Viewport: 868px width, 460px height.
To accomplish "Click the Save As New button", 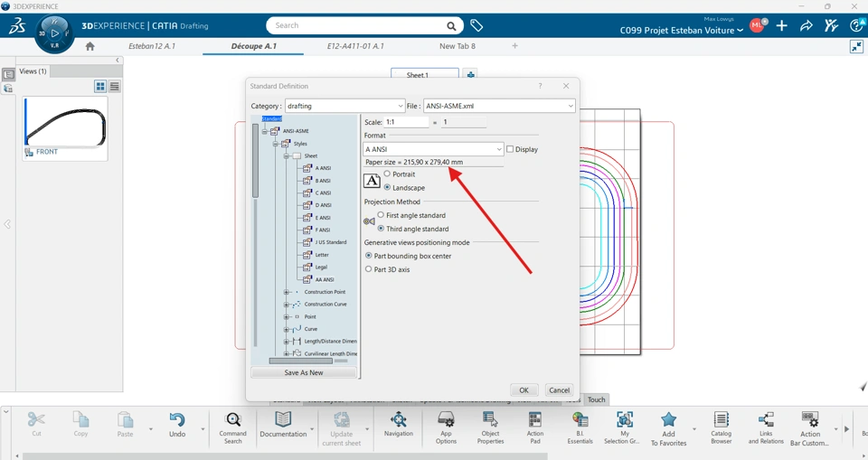I will pos(304,372).
